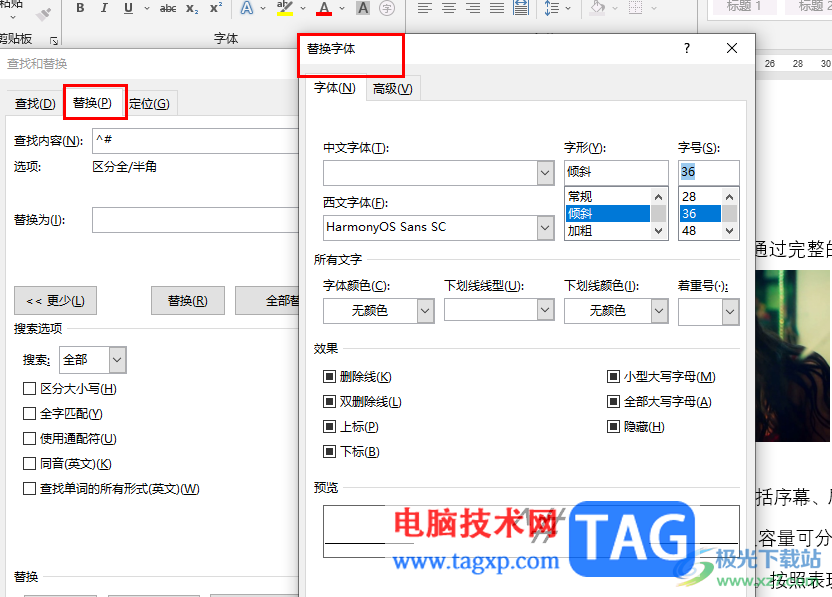
Task: Click the 替换(R) button
Action: pyautogui.click(x=188, y=301)
